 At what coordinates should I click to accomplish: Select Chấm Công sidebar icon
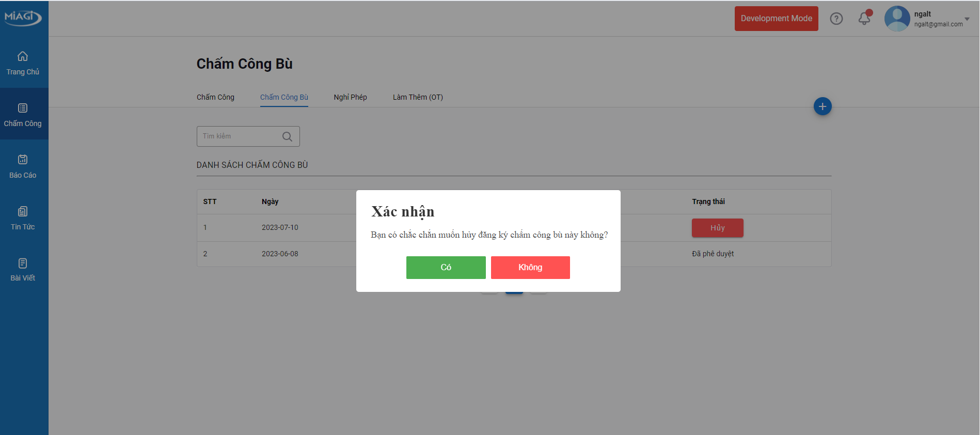pyautogui.click(x=23, y=108)
